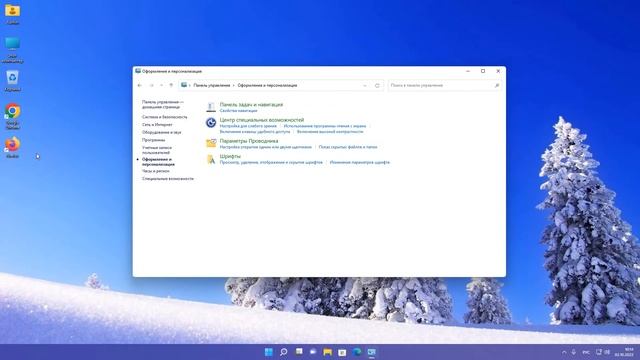Click the Панель управления breadcrumb
Viewport: 640px width, 360px height.
(211, 85)
